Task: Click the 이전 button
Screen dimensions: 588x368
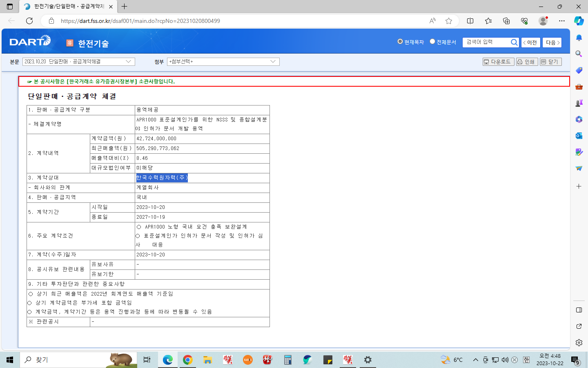Action: pos(531,43)
